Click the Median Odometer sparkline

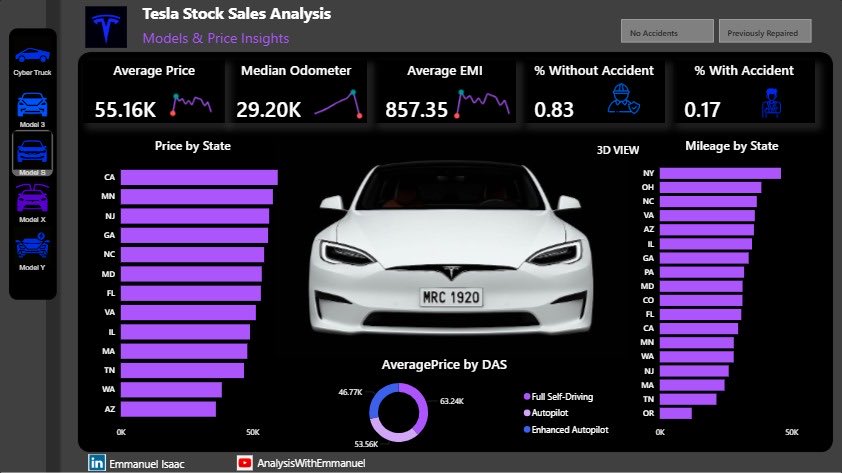point(338,104)
